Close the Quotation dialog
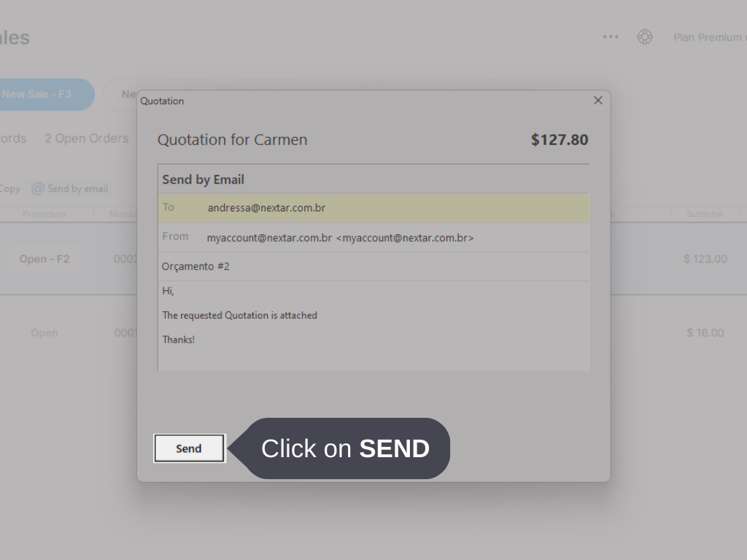The width and height of the screenshot is (747, 560). coord(597,100)
